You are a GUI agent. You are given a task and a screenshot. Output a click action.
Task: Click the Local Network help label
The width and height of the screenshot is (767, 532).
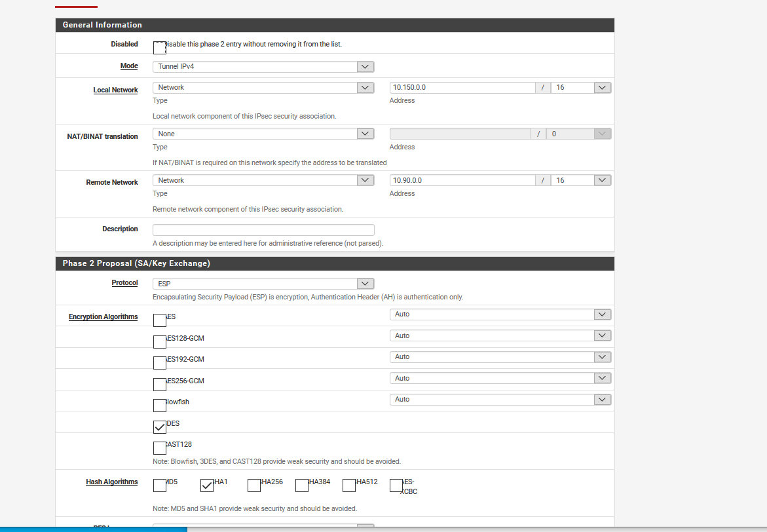pyautogui.click(x=115, y=90)
